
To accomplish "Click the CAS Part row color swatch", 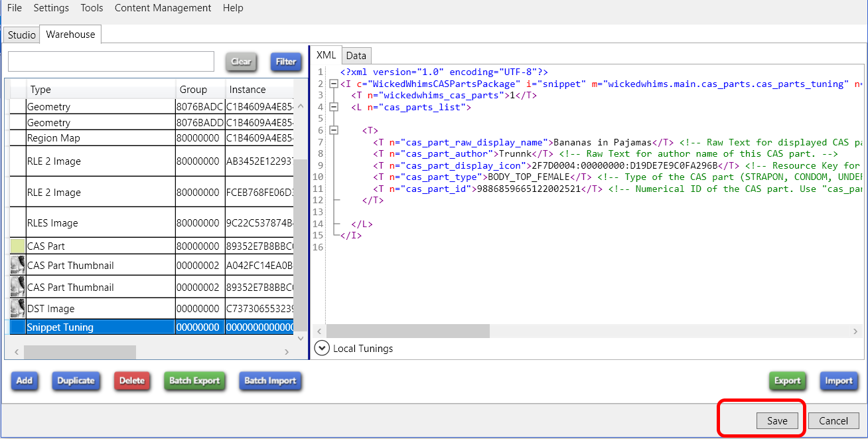I will [x=17, y=246].
